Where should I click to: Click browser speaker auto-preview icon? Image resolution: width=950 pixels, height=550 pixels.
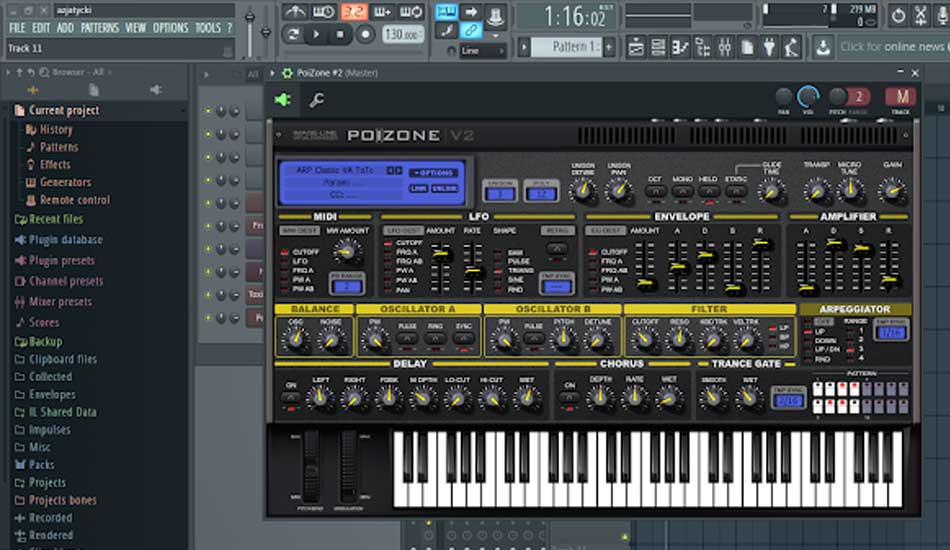[156, 90]
